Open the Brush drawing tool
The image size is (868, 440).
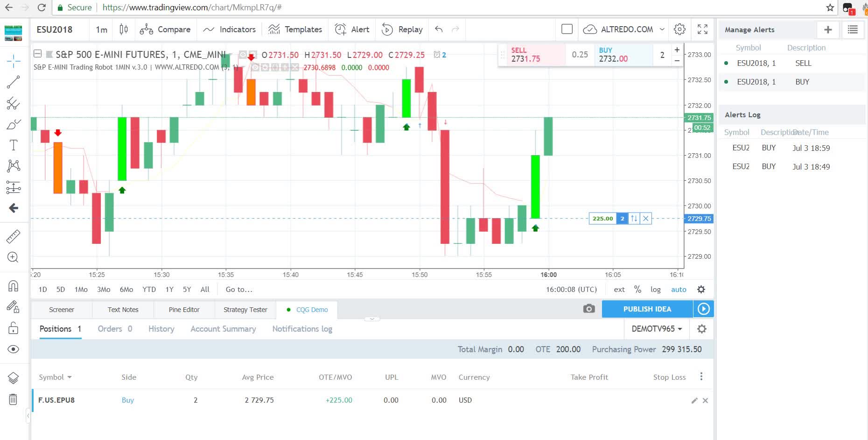click(14, 124)
